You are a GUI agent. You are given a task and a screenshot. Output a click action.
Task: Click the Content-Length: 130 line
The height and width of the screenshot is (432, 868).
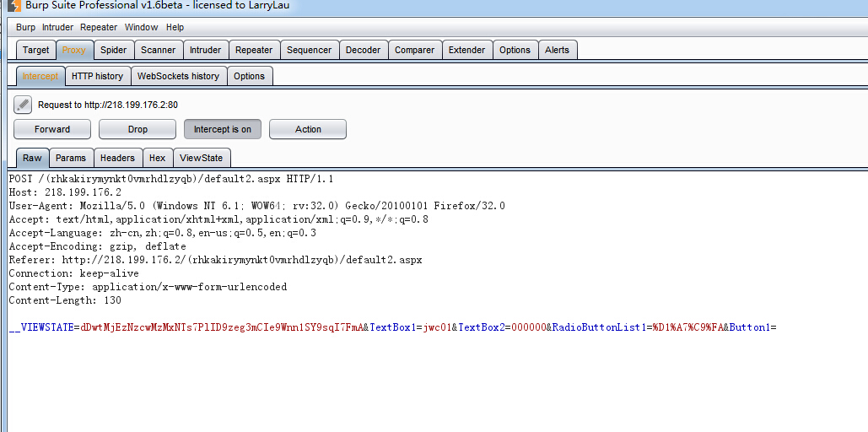coord(65,300)
